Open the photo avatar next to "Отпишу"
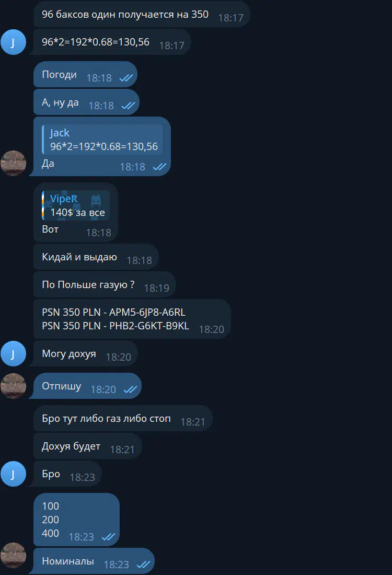Image resolution: width=392 pixels, height=575 pixels. tap(14, 386)
